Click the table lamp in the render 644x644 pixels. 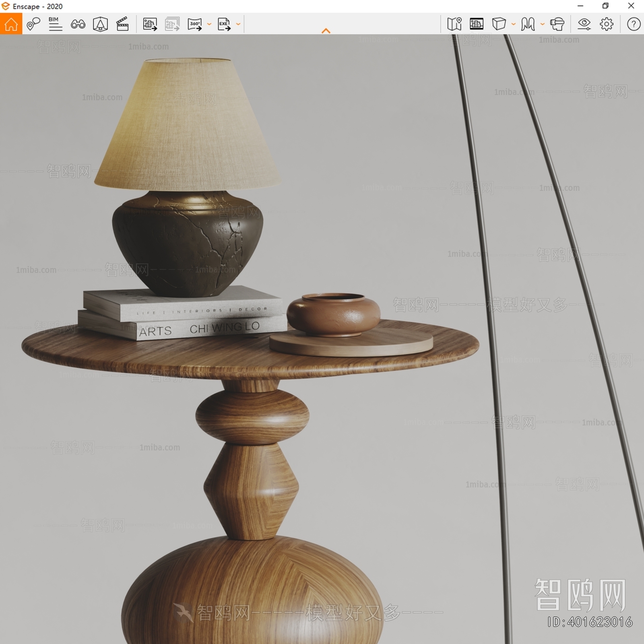click(188, 177)
